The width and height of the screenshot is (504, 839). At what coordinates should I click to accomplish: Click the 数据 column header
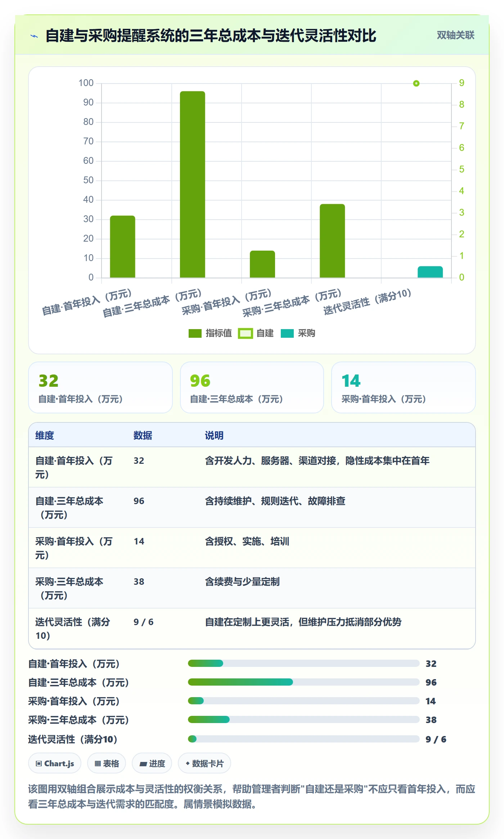coord(143,435)
